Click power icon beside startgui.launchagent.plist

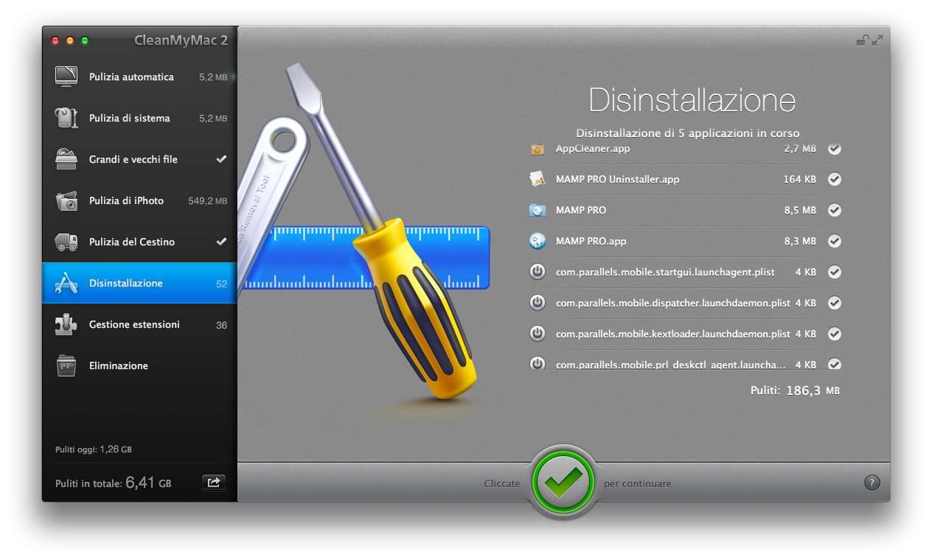(538, 272)
